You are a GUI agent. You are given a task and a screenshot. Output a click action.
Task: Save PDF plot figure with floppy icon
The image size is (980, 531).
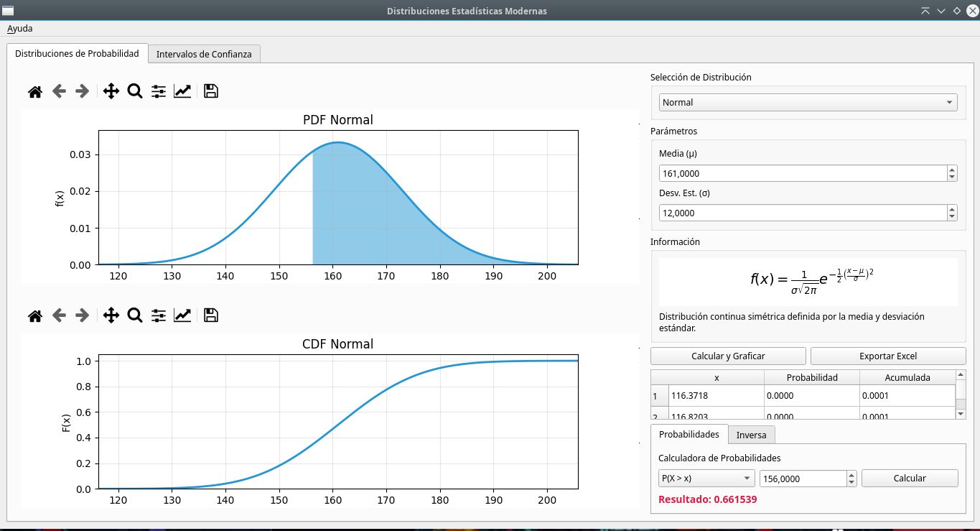(x=211, y=91)
